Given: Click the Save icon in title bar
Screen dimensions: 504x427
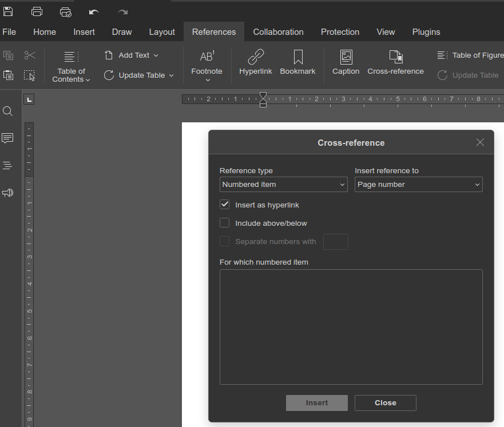Looking at the screenshot, I should [8, 11].
